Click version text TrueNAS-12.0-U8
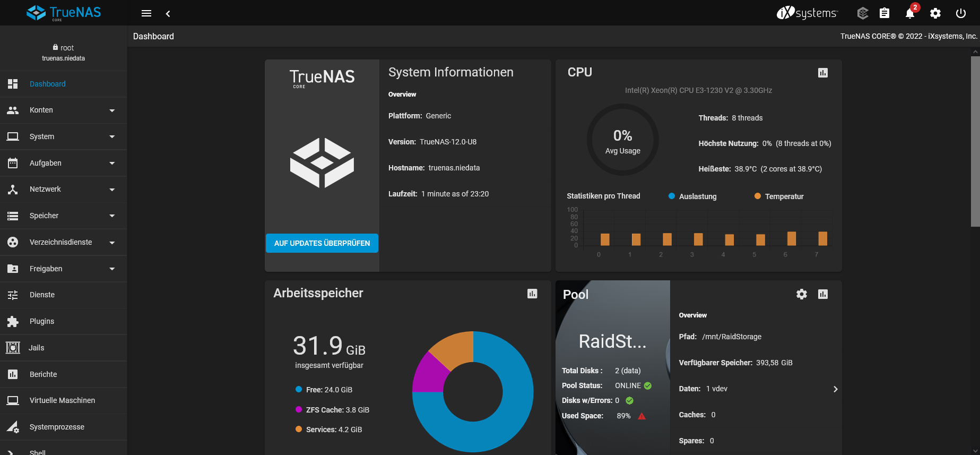 point(448,142)
